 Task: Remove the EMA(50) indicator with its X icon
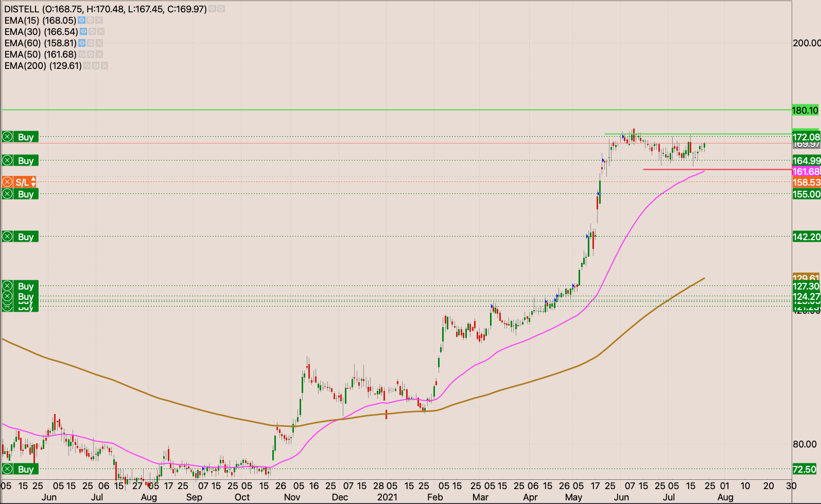point(99,55)
